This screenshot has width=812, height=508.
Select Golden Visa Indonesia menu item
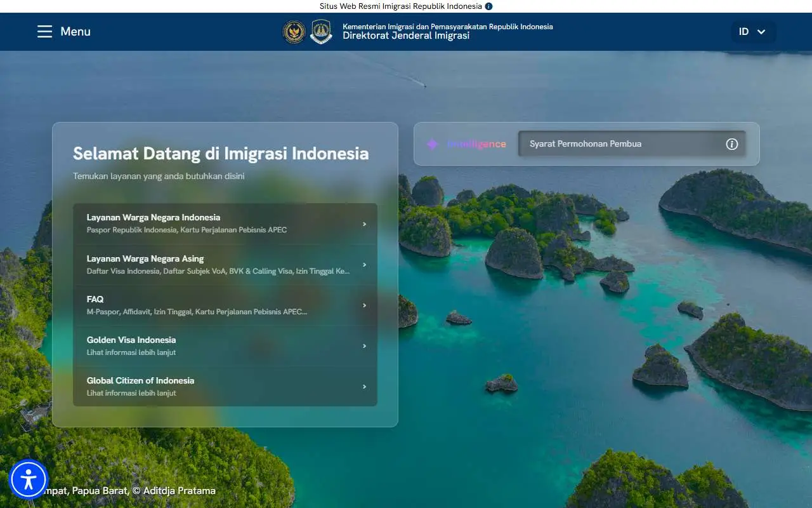(225, 346)
